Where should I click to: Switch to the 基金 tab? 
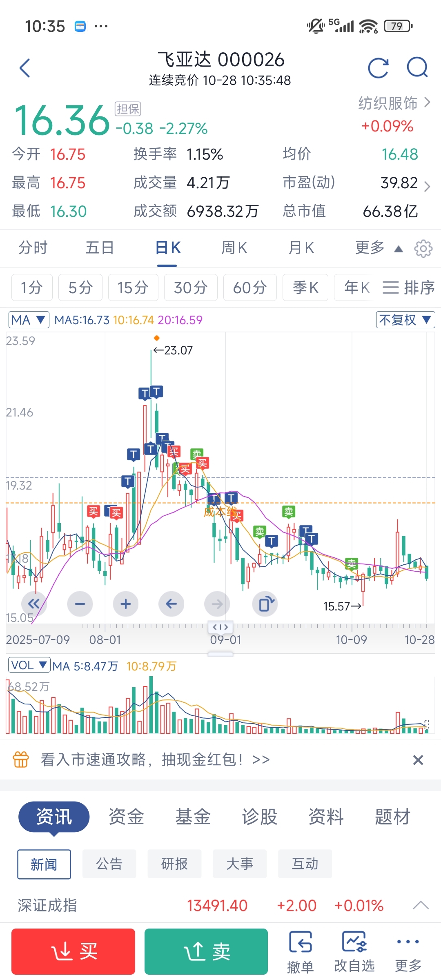[193, 817]
